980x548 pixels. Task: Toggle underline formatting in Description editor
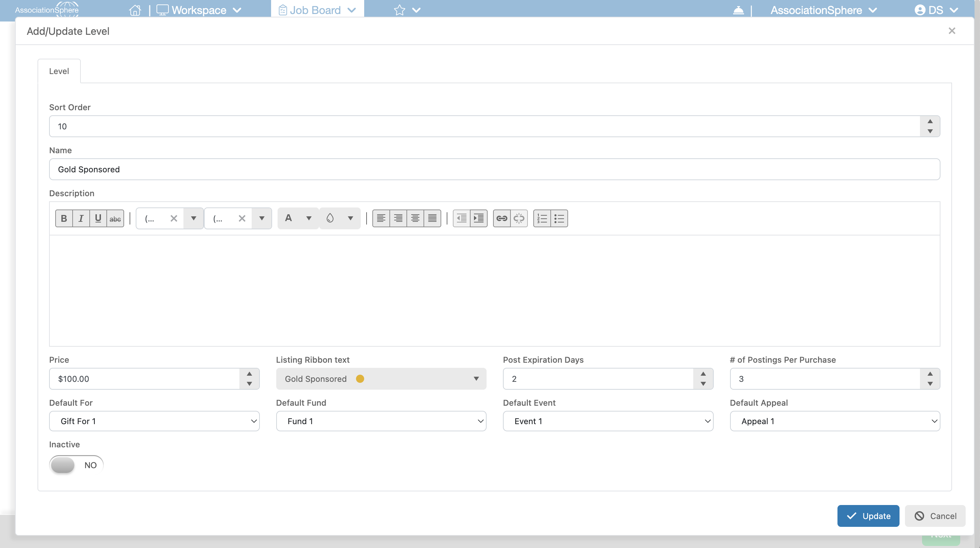(x=98, y=218)
